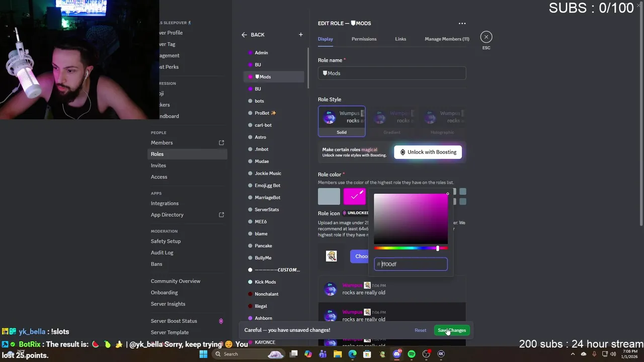Switch to the Links tab
644x362 pixels.
400,39
